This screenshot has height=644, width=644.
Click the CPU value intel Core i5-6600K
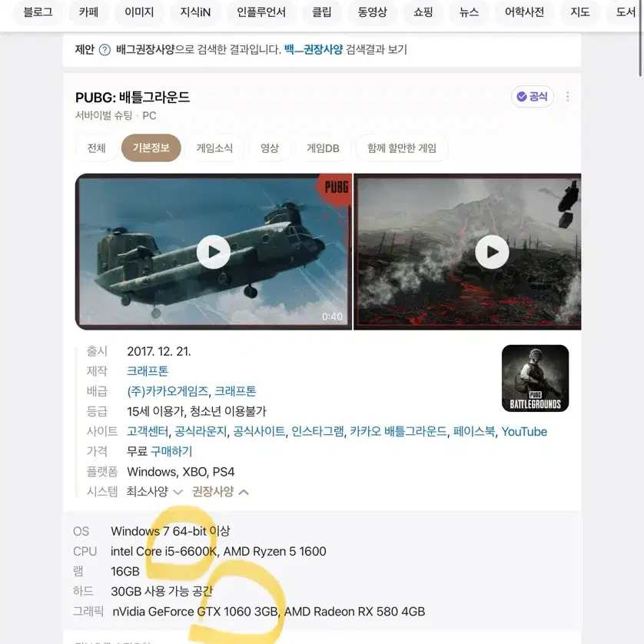[x=164, y=551]
